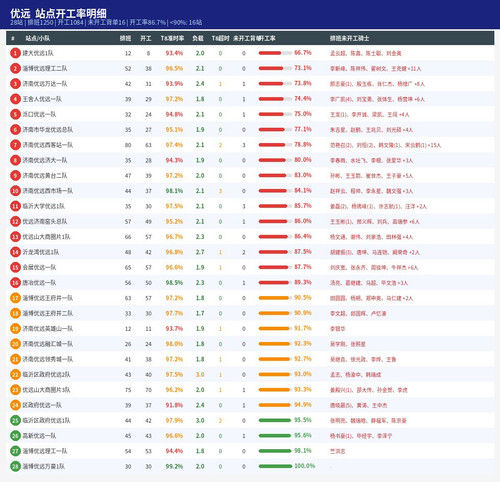Click the rider list ending +11人 in row 2
This screenshot has width=500, height=482.
click(376, 69)
